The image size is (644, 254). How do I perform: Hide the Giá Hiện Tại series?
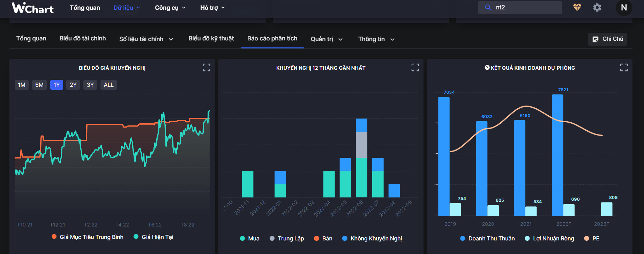point(153,237)
